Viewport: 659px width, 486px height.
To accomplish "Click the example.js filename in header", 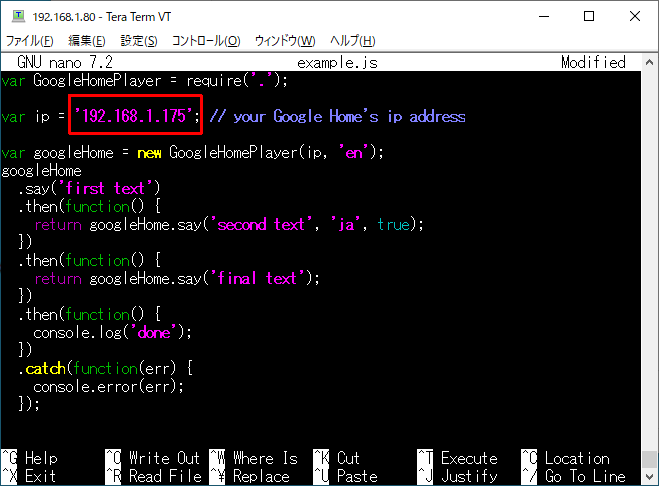I will tap(337, 63).
